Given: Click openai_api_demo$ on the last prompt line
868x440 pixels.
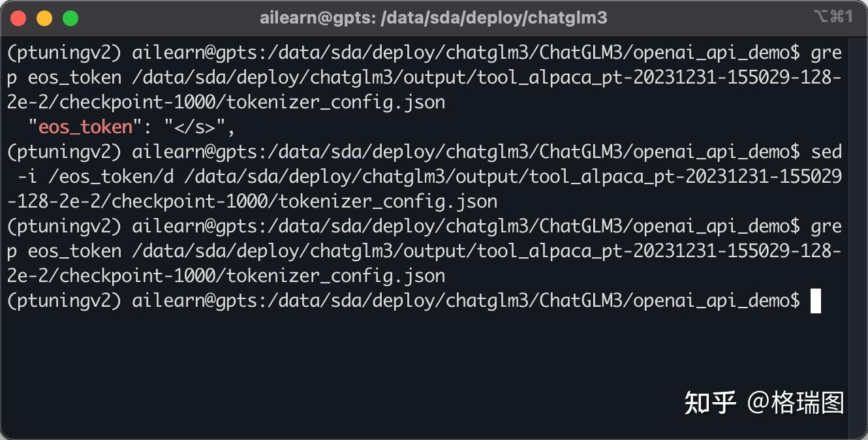Looking at the screenshot, I should (x=717, y=301).
